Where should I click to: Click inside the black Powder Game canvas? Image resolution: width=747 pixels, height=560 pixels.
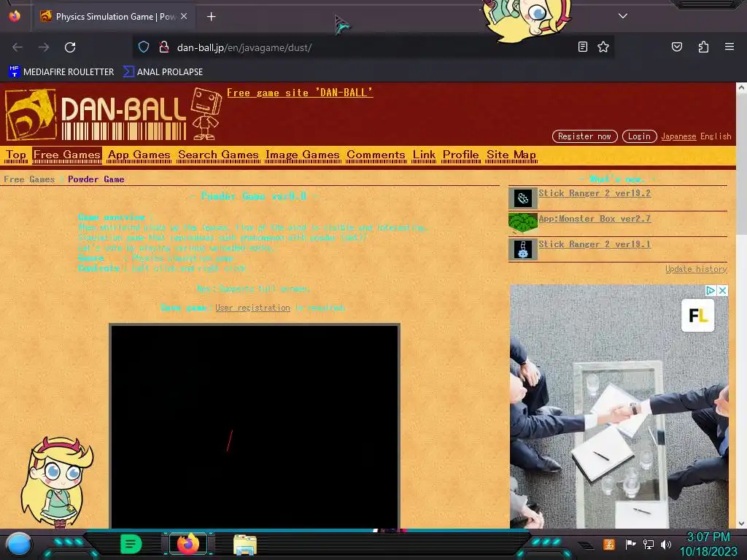point(255,426)
